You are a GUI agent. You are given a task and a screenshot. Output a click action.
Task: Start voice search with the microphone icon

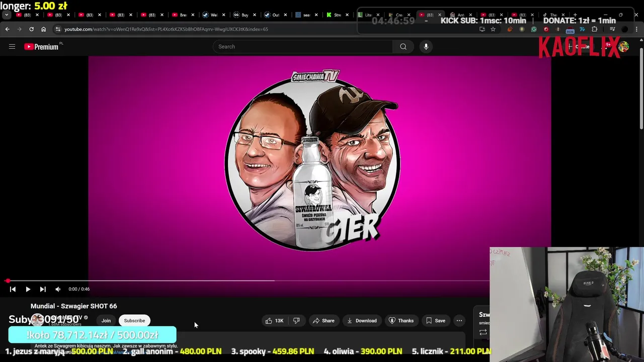[426, 47]
